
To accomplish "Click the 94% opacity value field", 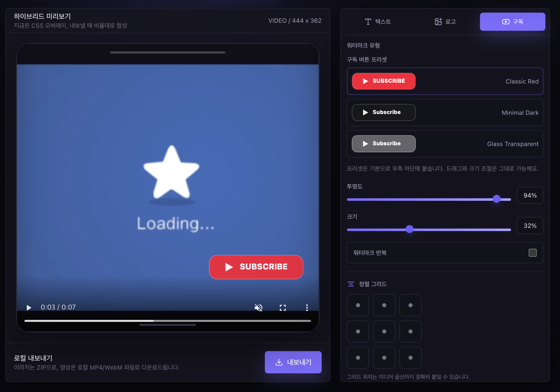I will (x=530, y=195).
